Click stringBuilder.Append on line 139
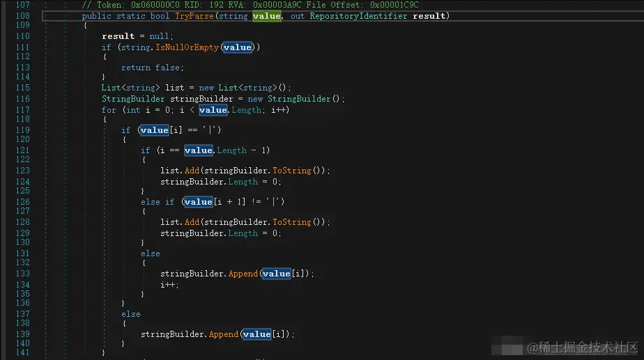644x360 pixels. 190,334
